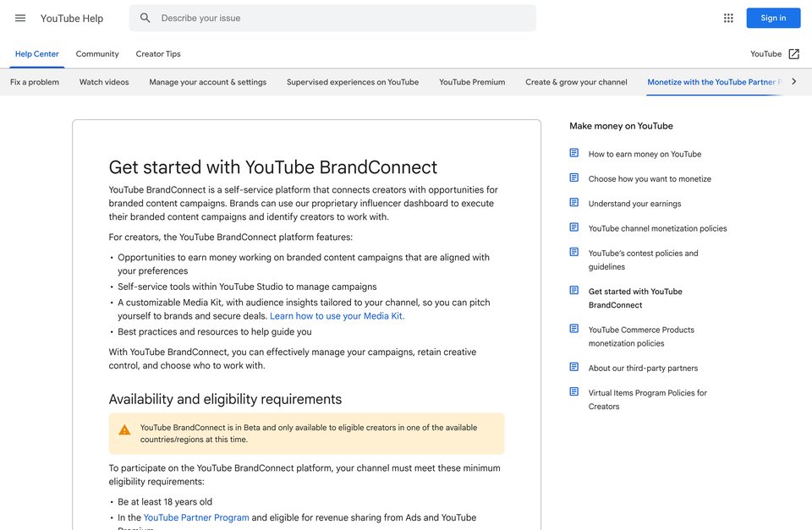812x530 pixels.
Task: Open the YouTube Partner Program link
Action: pos(196,517)
